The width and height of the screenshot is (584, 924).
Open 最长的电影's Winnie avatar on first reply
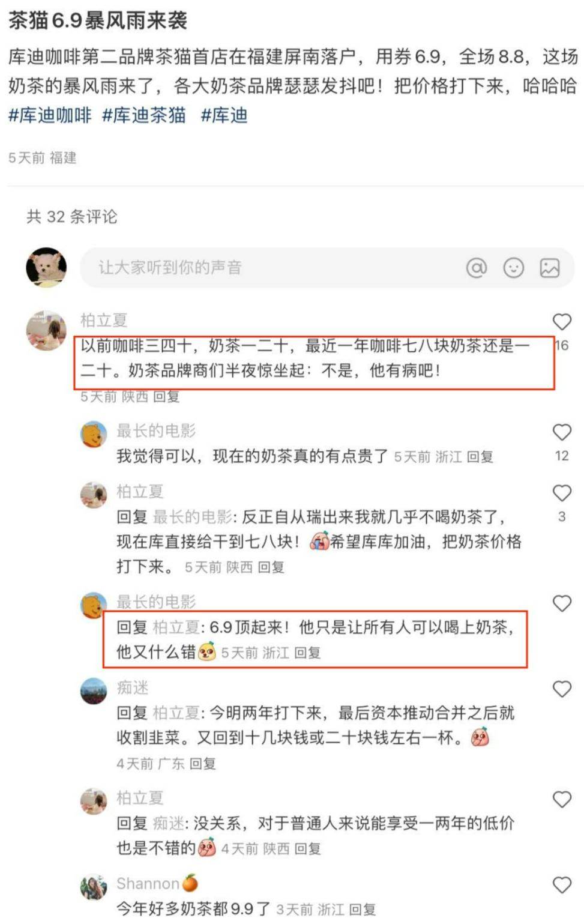pyautogui.click(x=94, y=434)
